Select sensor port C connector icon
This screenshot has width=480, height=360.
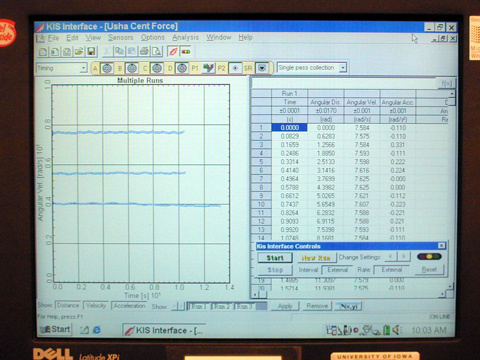tap(157, 68)
